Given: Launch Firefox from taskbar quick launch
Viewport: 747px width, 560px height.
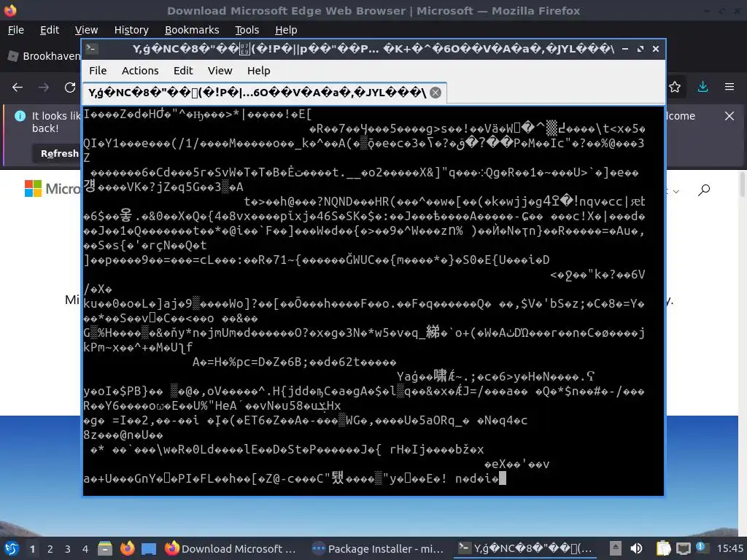Looking at the screenshot, I should tap(127, 548).
